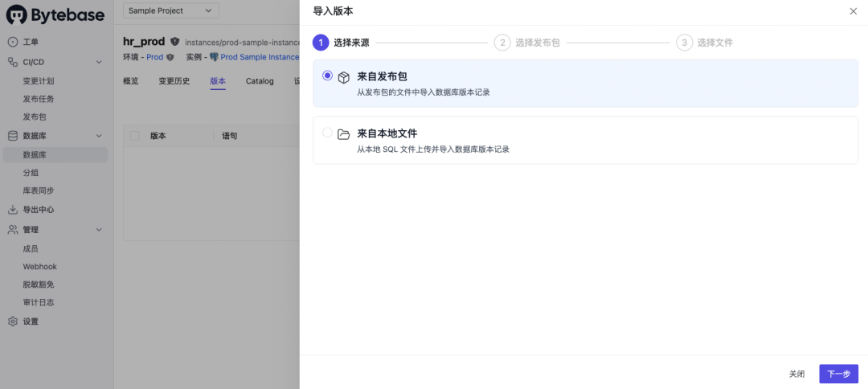Close the 导入版本 drawer

pos(853,11)
